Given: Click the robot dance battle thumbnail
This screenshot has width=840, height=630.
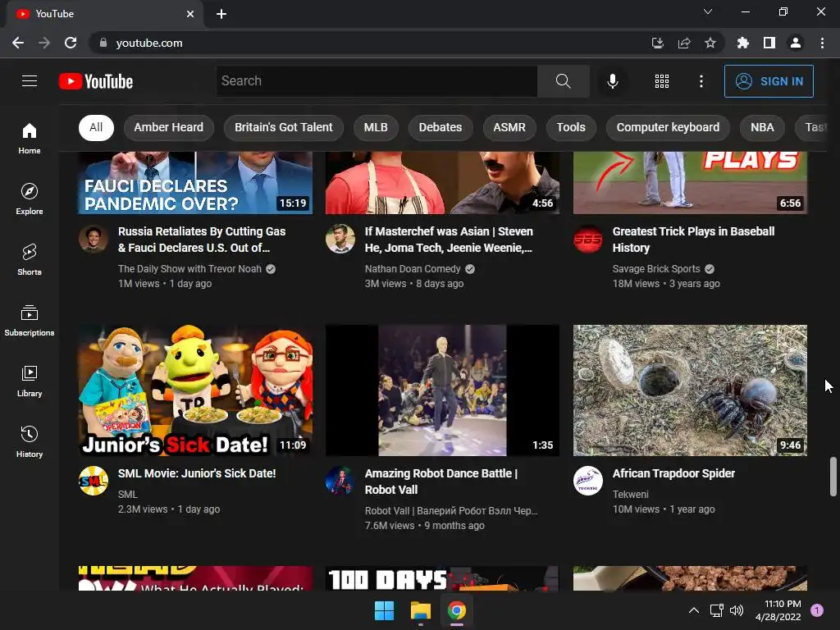Looking at the screenshot, I should coord(442,390).
